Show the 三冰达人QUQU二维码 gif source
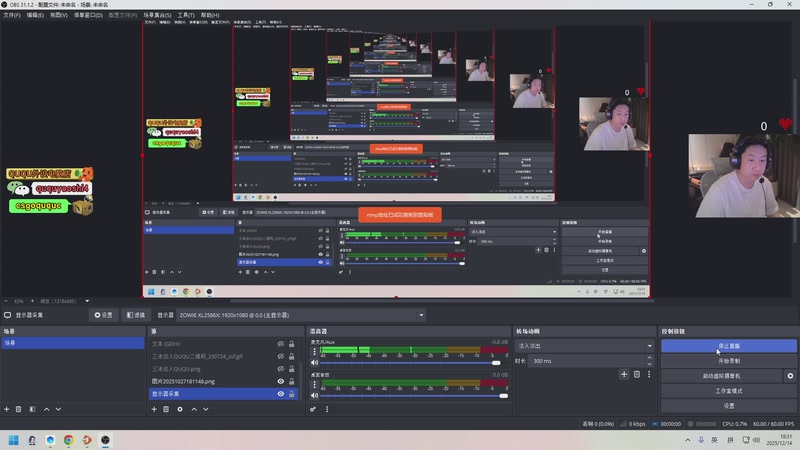The image size is (800, 450). coord(281,356)
